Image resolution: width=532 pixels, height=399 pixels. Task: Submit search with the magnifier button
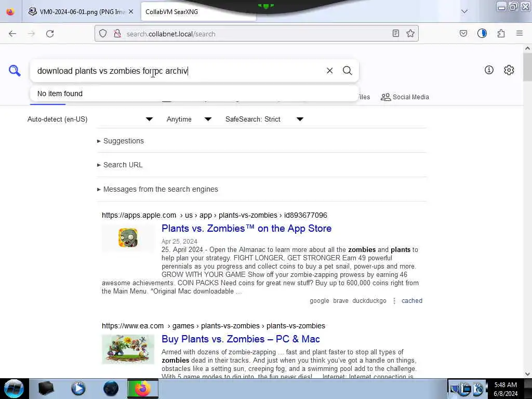[347, 71]
